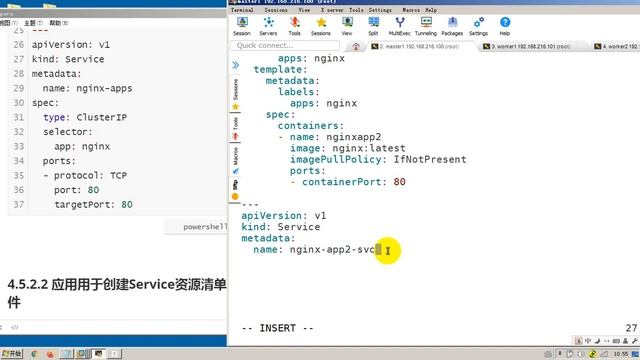The image size is (640, 360).
Task: Switch to the worker1 192.168.216.101 tab
Action: (x=531, y=47)
